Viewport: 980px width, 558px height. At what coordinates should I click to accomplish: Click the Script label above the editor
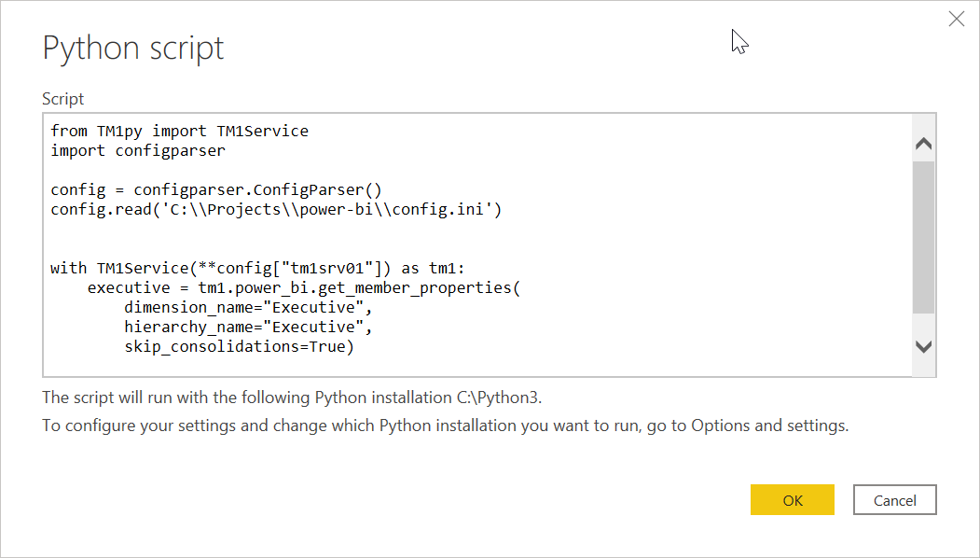tap(62, 98)
